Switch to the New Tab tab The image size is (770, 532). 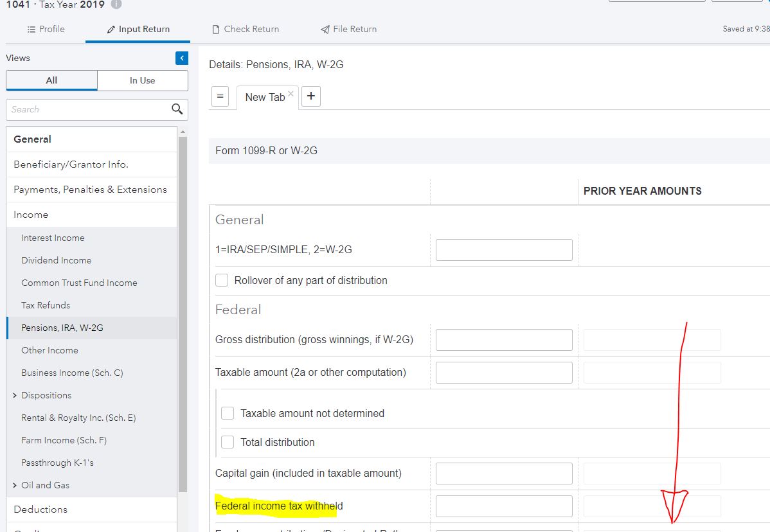(x=264, y=97)
